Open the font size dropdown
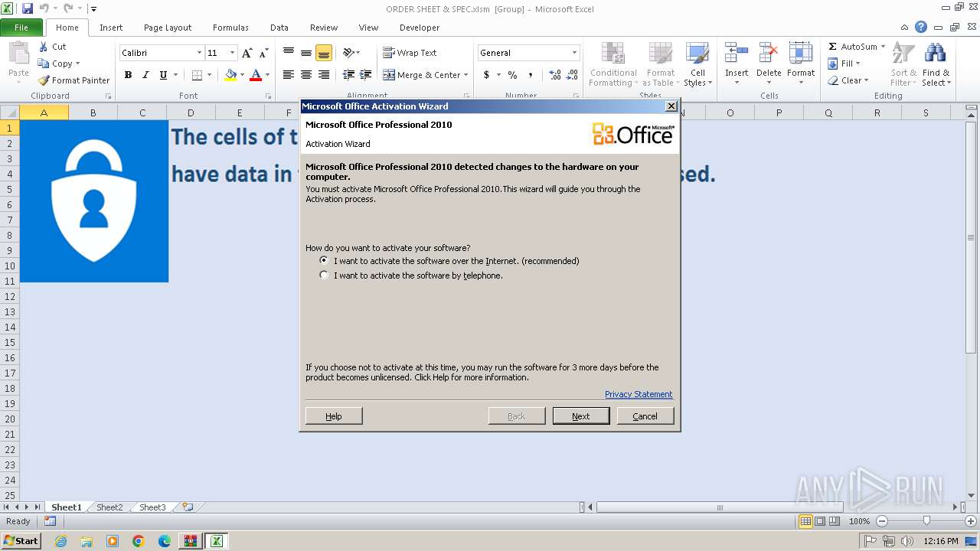This screenshot has height=551, width=980. click(x=233, y=53)
